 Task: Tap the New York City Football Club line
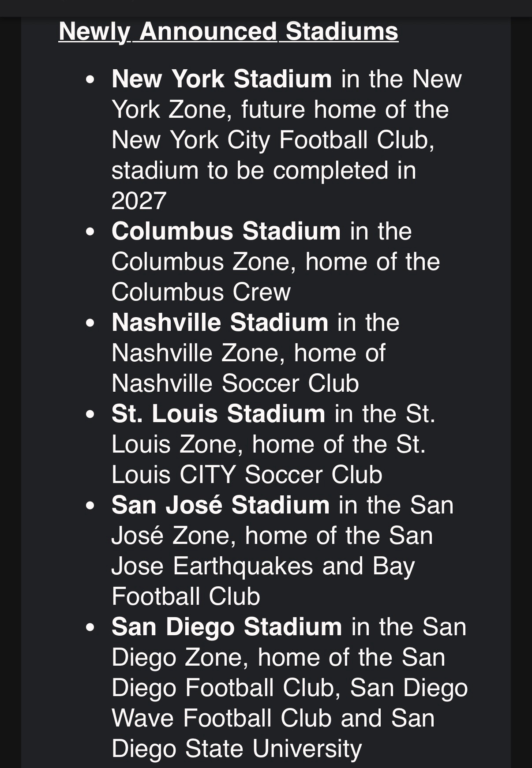click(273, 140)
